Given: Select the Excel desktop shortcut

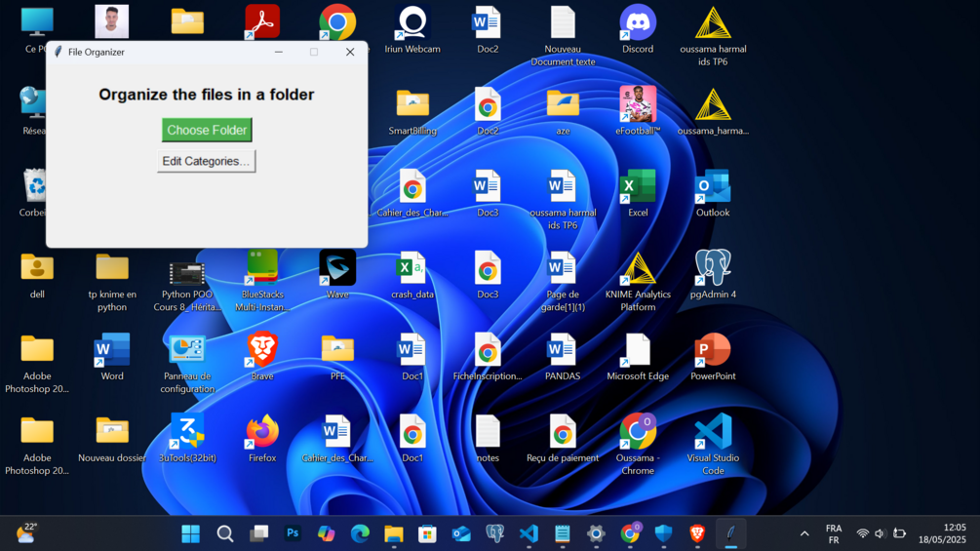Looking at the screenshot, I should (638, 194).
